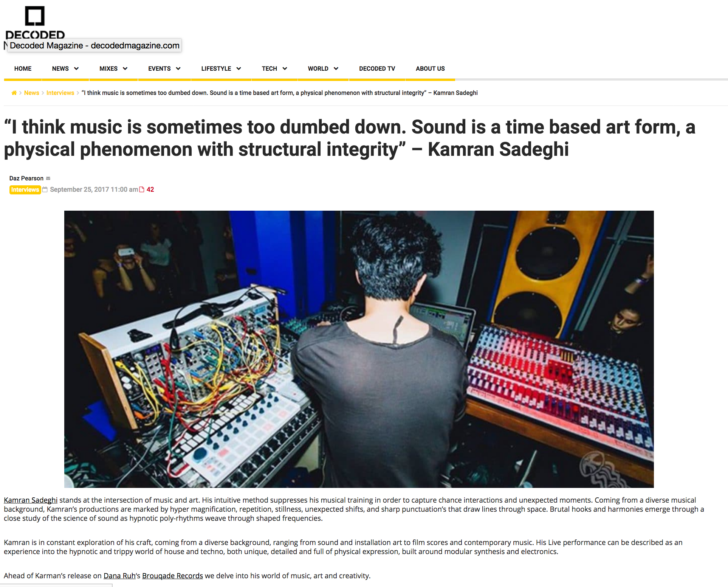
Task: Open the Decoded TV menu item
Action: coord(377,69)
